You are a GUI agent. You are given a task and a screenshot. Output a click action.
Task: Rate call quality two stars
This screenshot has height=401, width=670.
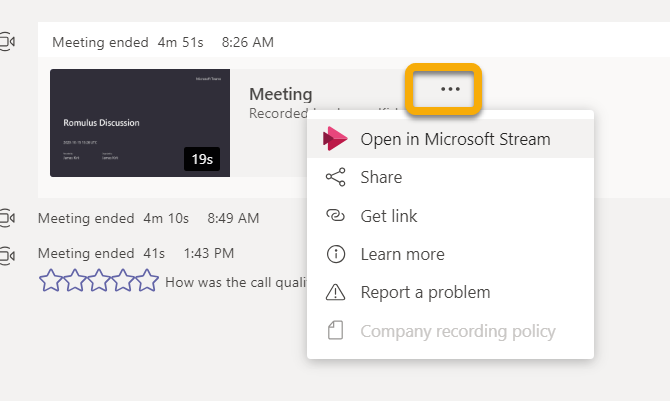(x=74, y=280)
